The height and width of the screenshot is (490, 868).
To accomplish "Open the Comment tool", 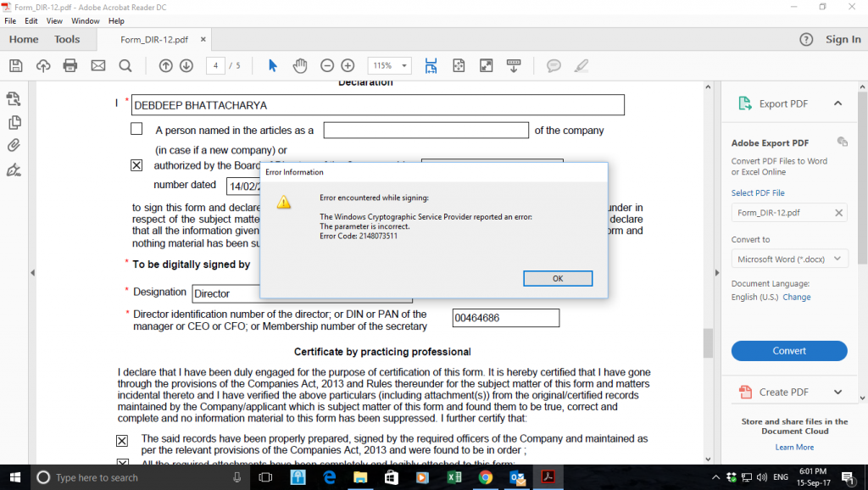I will (x=555, y=65).
